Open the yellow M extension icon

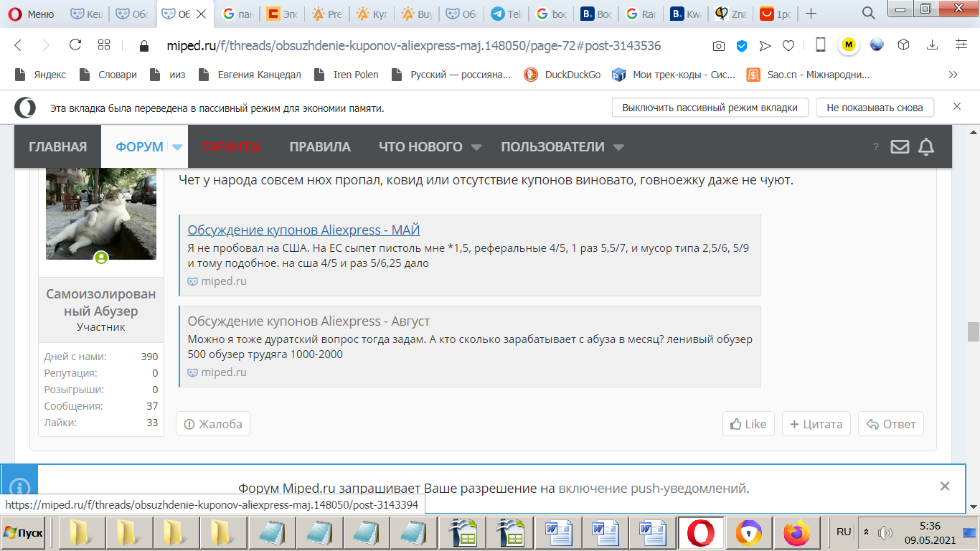[x=849, y=45]
